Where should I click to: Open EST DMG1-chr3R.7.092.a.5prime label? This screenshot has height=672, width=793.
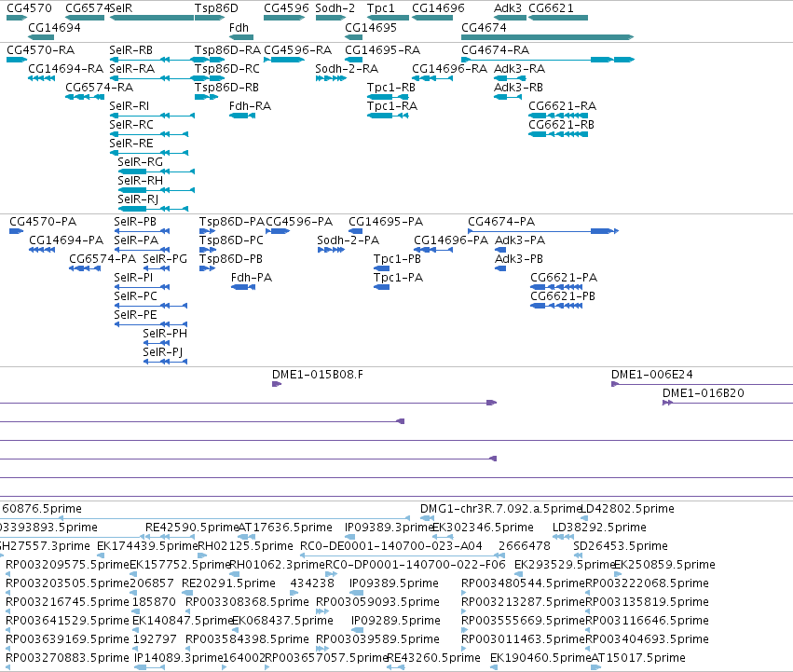click(500, 509)
